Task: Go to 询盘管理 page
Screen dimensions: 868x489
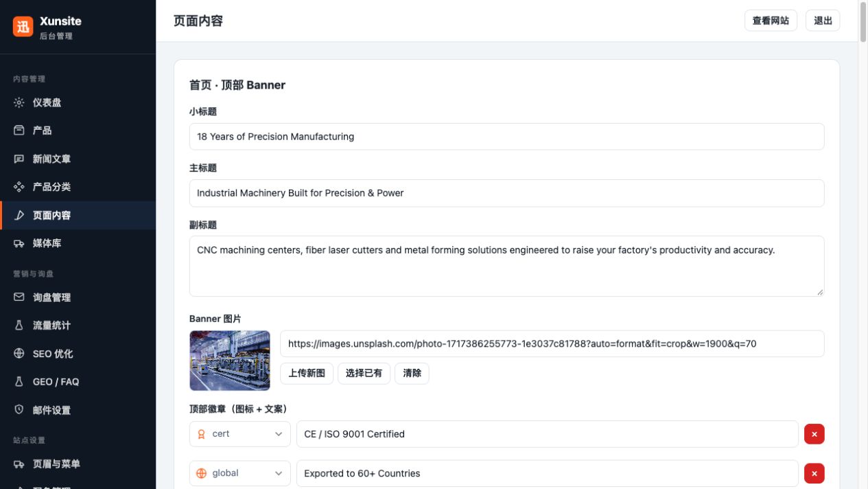Action: [78, 297]
